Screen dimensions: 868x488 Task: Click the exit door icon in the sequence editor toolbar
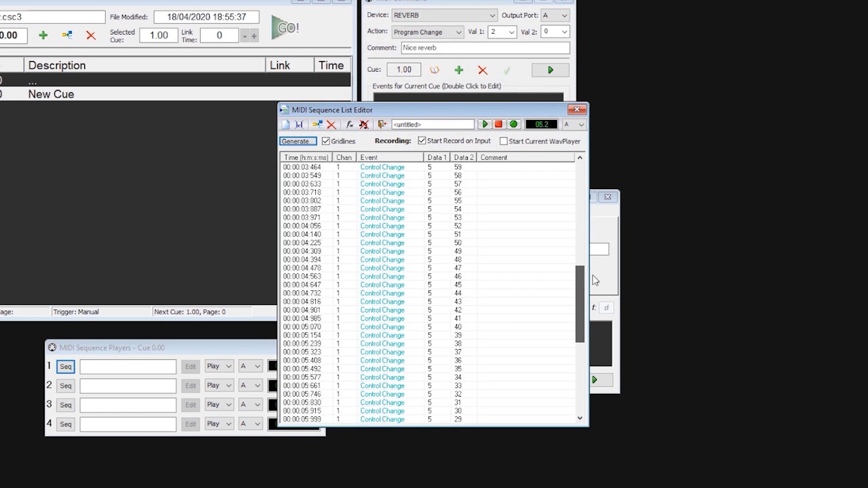tap(382, 125)
